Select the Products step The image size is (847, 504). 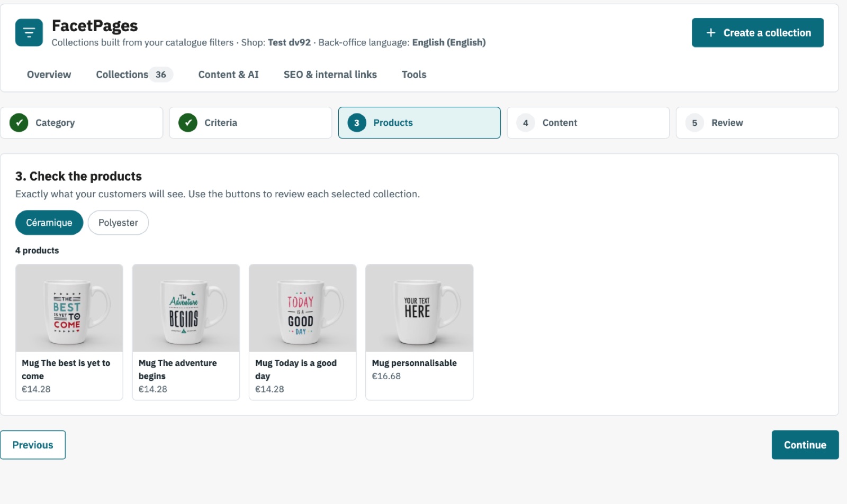click(419, 123)
